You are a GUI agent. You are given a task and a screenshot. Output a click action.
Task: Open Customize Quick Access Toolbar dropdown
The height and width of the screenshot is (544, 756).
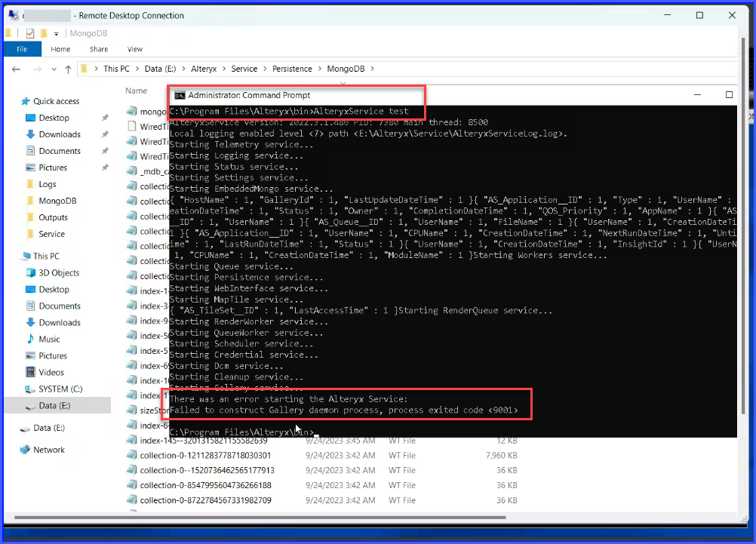tap(57, 34)
